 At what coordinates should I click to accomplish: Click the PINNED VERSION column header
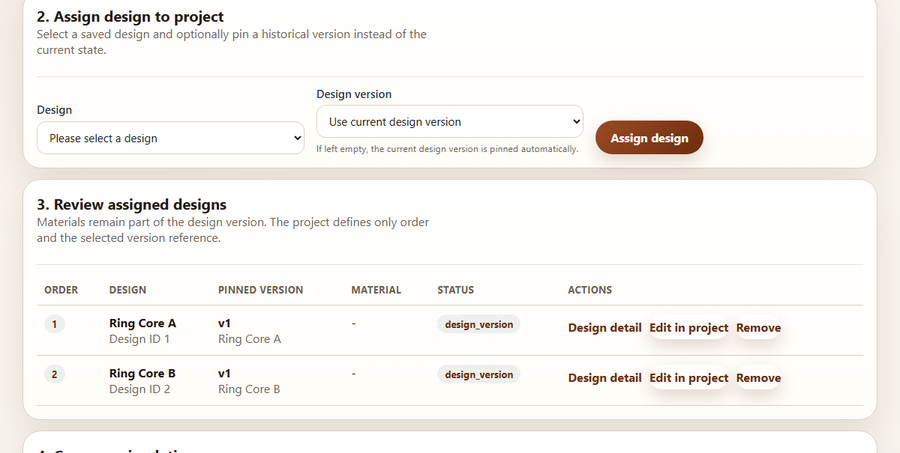click(260, 290)
